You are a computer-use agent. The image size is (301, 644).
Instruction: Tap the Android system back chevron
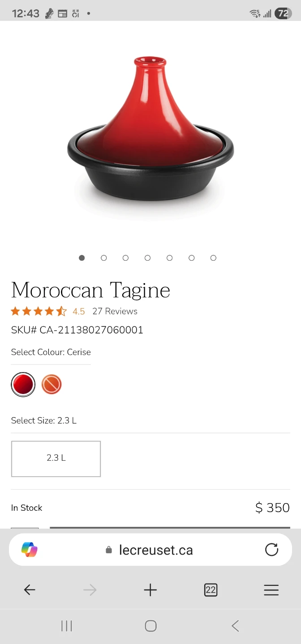pyautogui.click(x=235, y=626)
